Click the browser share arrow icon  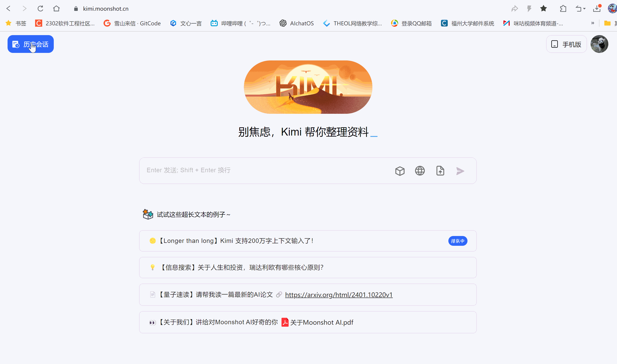pos(515,9)
